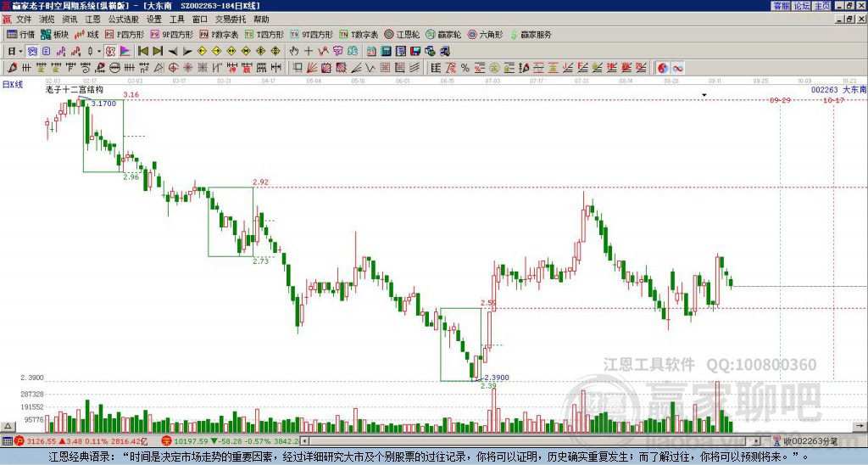Click the 老子十二宫结构 indicator label

(75, 90)
